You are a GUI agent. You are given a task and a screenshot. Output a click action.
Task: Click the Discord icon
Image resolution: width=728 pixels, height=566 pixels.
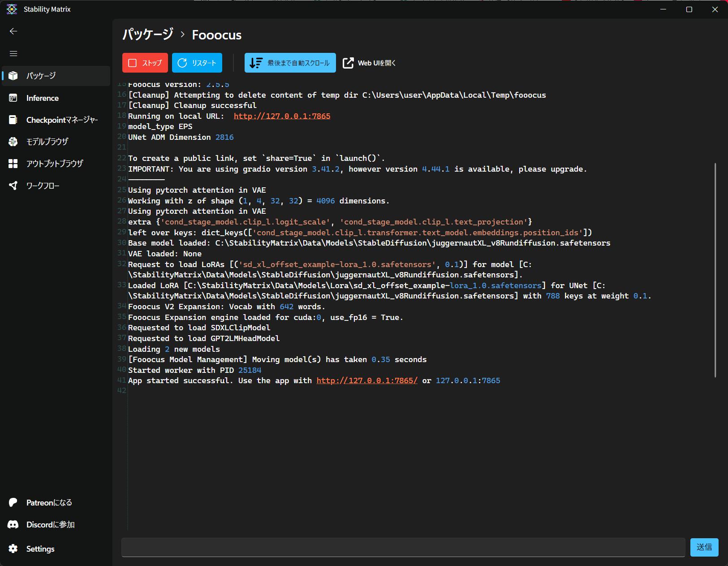[x=13, y=524]
